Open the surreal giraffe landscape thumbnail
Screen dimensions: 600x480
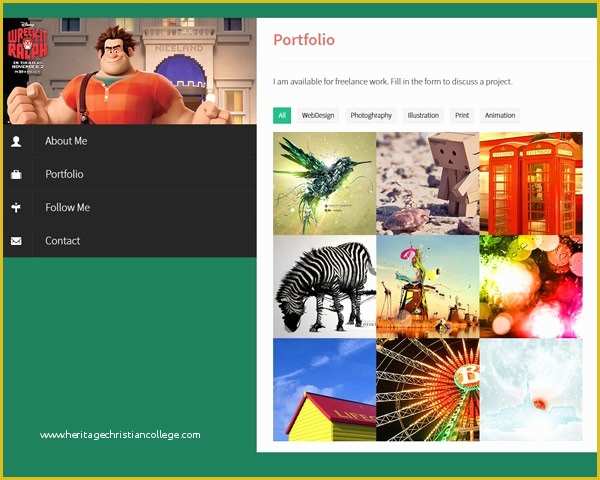428,286
